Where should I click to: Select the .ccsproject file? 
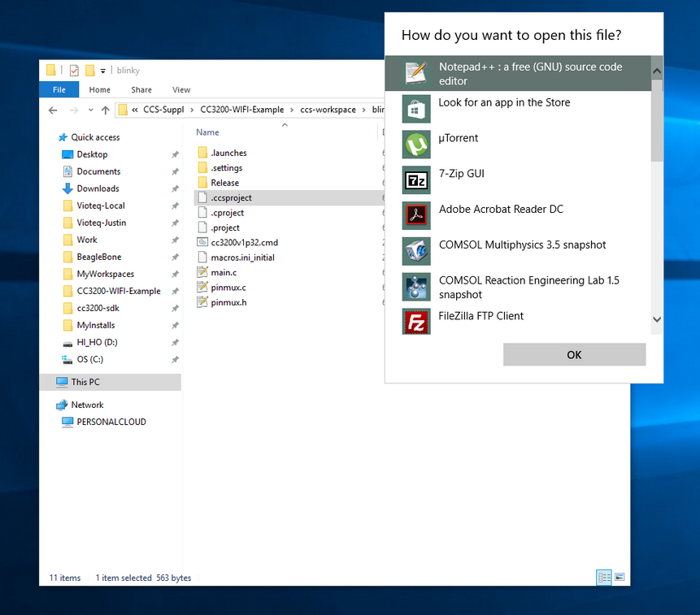[289, 197]
